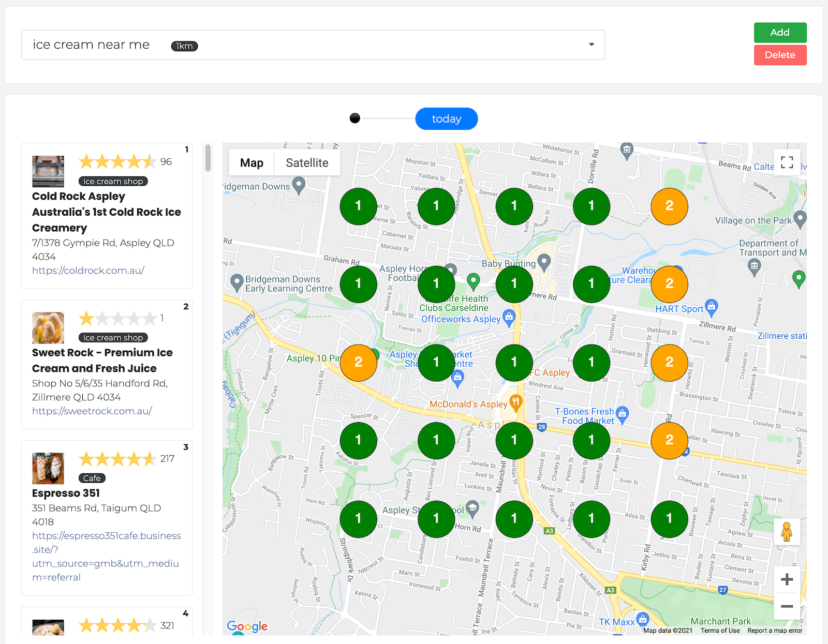Click Baby Bunting location pin
This screenshot has width=828, height=644.
click(543, 263)
